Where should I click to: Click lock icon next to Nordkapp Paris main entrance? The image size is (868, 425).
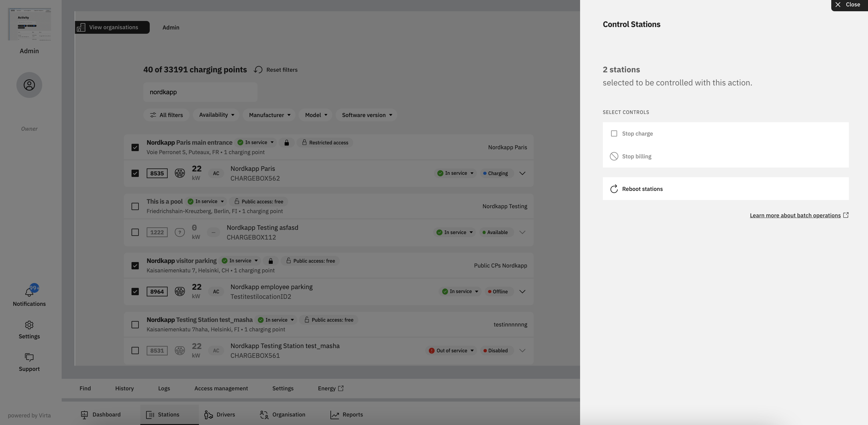pos(286,143)
